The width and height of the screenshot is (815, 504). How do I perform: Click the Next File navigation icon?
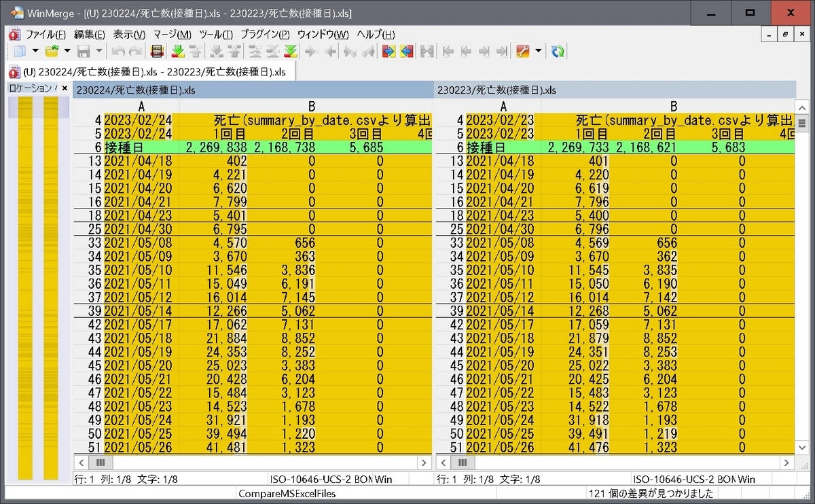click(x=484, y=51)
